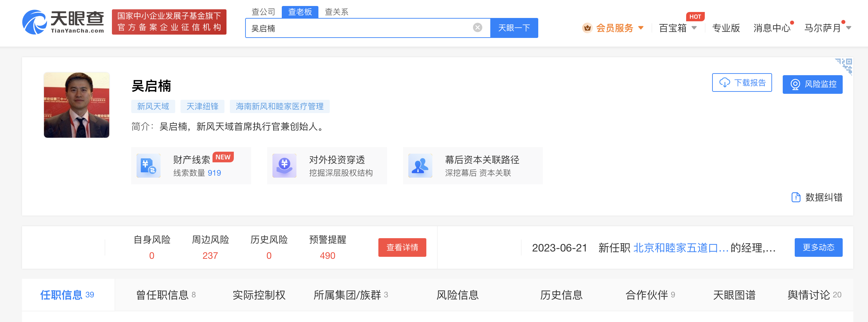Image resolution: width=868 pixels, height=322 pixels.
Task: Open the 所属集团/族群 tab
Action: [351, 295]
